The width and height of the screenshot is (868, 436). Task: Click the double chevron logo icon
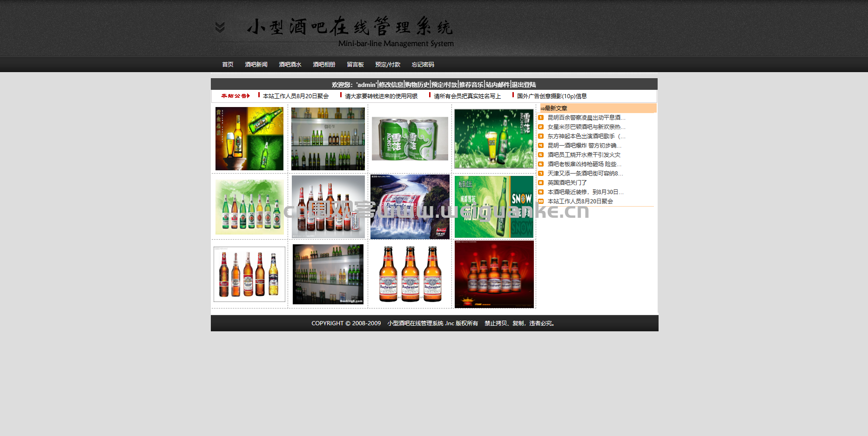pos(220,27)
